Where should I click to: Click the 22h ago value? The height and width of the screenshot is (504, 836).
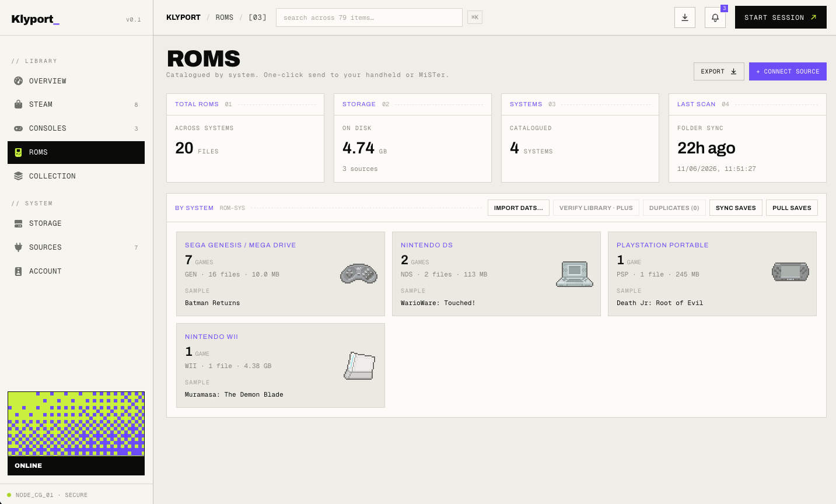click(x=706, y=148)
